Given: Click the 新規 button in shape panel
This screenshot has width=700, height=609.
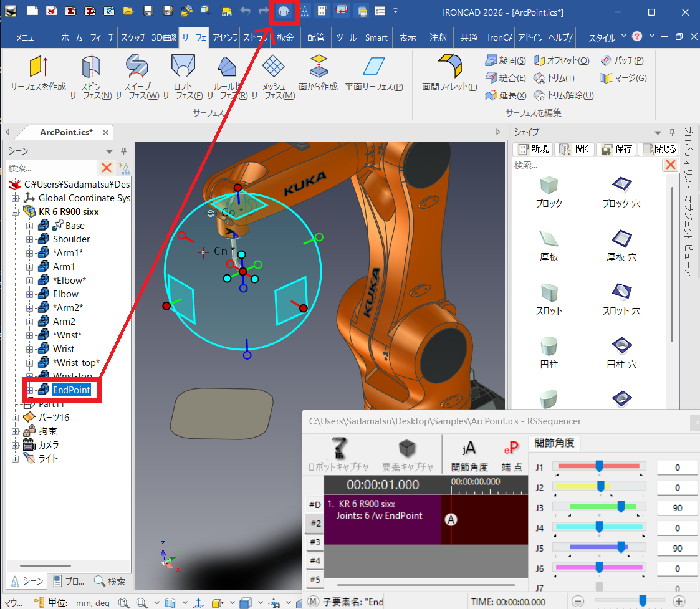Looking at the screenshot, I should coord(533,149).
